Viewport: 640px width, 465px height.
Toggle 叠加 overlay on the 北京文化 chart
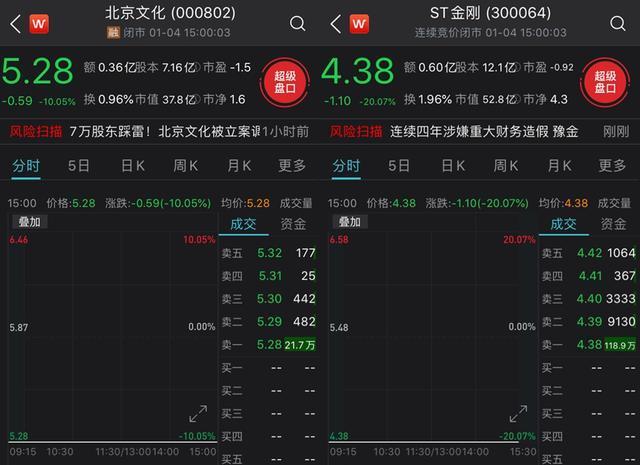29,222
